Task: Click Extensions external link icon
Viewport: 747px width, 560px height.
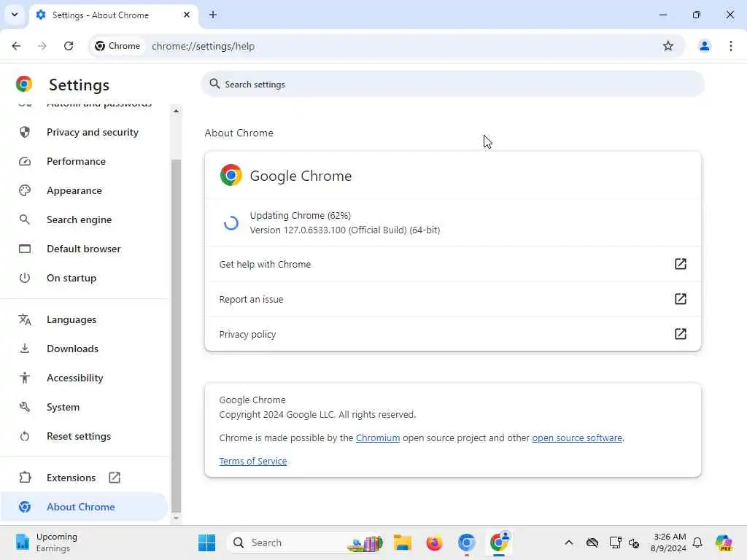Action: point(115,478)
